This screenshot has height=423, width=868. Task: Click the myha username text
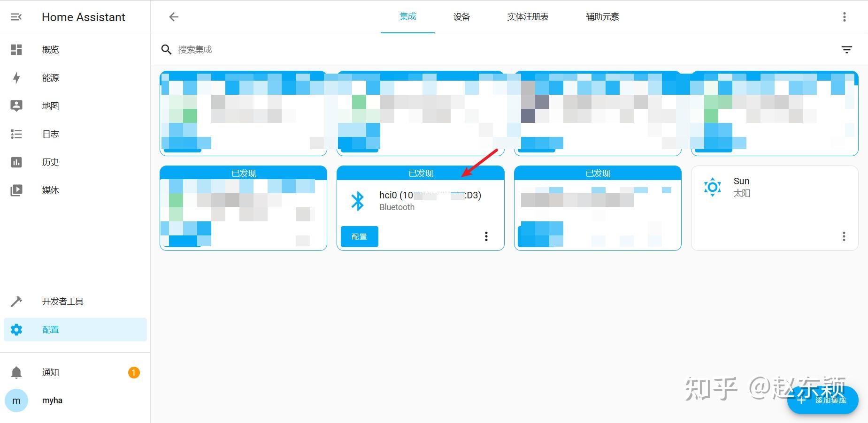pos(52,400)
